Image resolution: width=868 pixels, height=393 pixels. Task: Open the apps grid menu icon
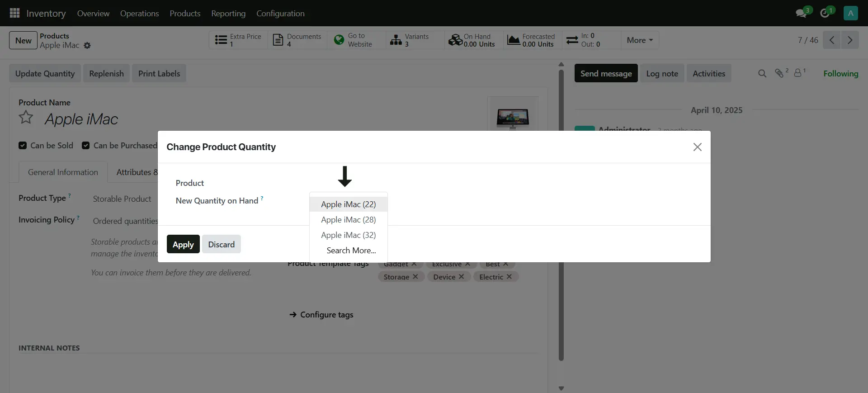point(14,13)
